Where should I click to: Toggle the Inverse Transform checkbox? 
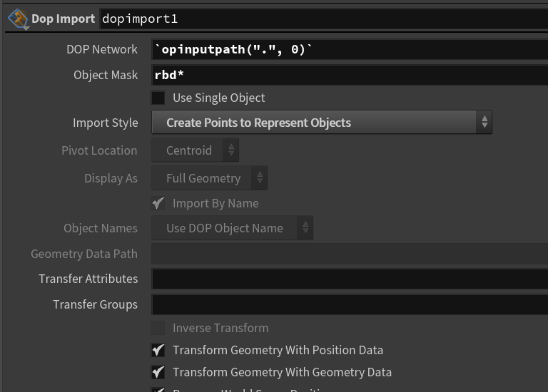158,328
